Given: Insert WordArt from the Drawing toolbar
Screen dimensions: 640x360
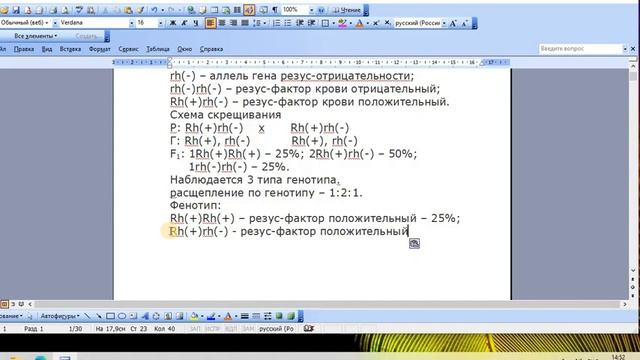Looking at the screenshot, I should pos(145,316).
